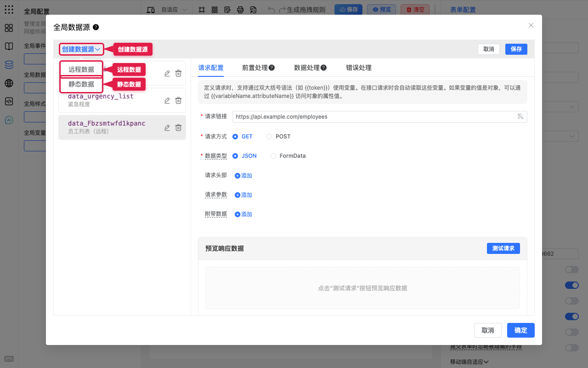Open the 自适应 dropdown in top toolbar
Viewport: 588px width, 368px height.
(174, 10)
